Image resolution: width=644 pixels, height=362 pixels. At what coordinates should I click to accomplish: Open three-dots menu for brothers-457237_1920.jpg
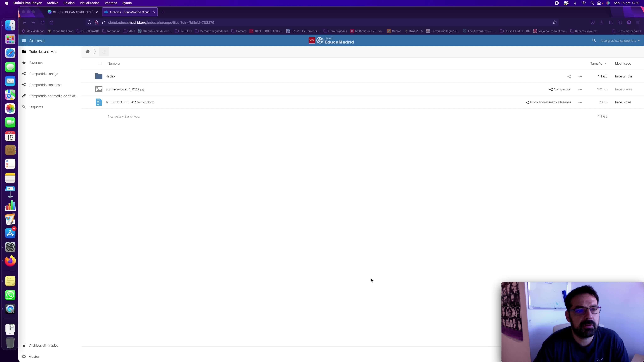point(580,89)
